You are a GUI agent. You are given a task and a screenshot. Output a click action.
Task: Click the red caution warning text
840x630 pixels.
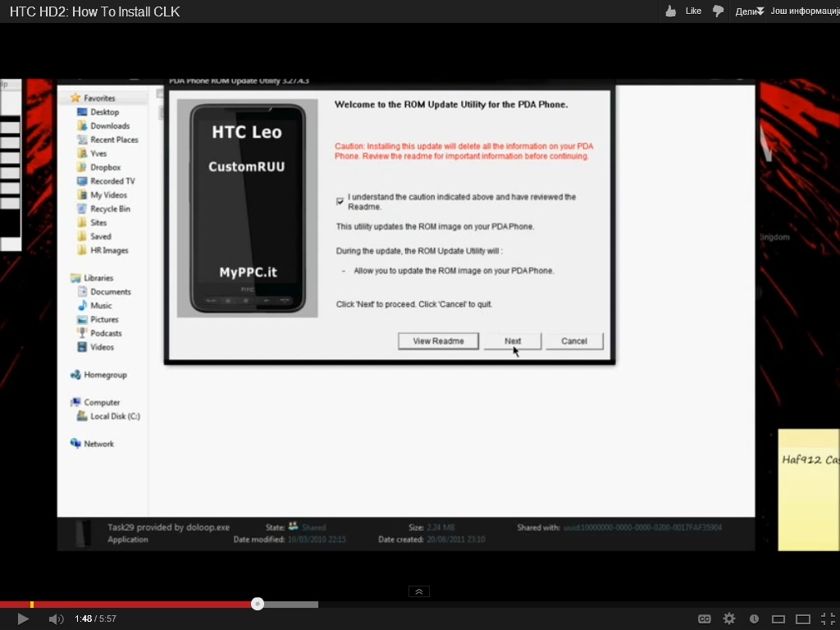pos(464,151)
